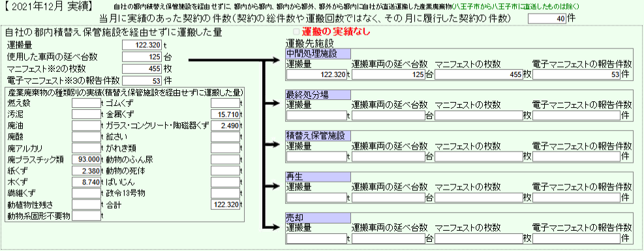Screen dimensions: 644x251
Task: Select the 木くず field showing 8.740
Action: (x=86, y=182)
